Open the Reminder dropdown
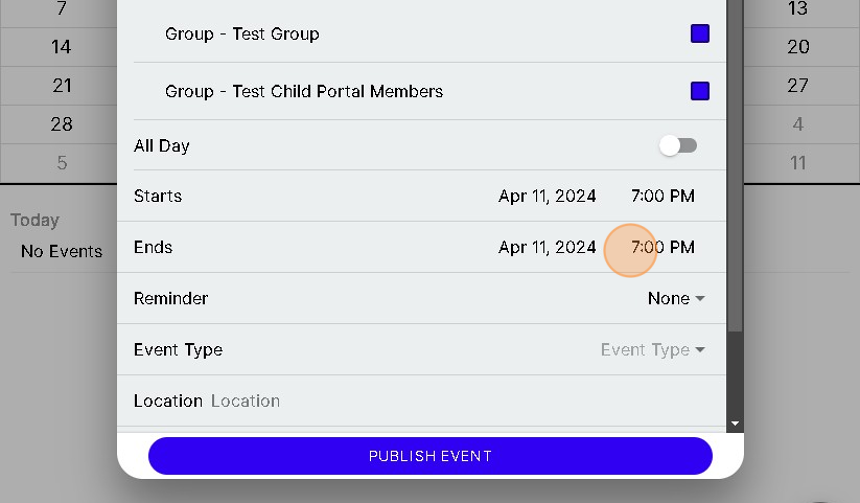 point(676,298)
